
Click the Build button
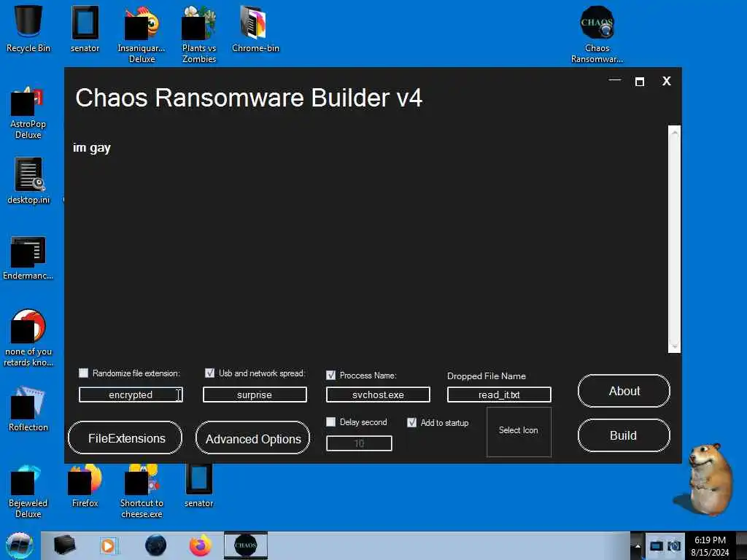(624, 435)
